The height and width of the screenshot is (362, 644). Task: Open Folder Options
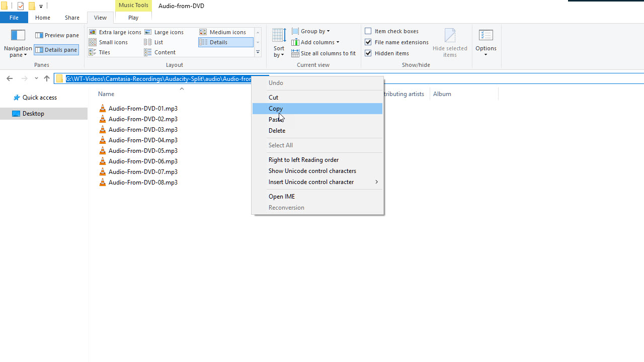click(486, 43)
